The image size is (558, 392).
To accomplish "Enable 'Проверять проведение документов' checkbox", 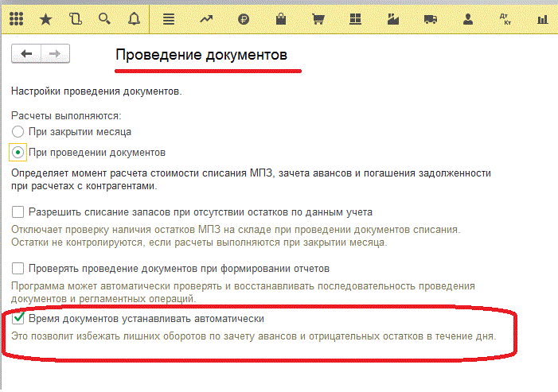I will [18, 268].
